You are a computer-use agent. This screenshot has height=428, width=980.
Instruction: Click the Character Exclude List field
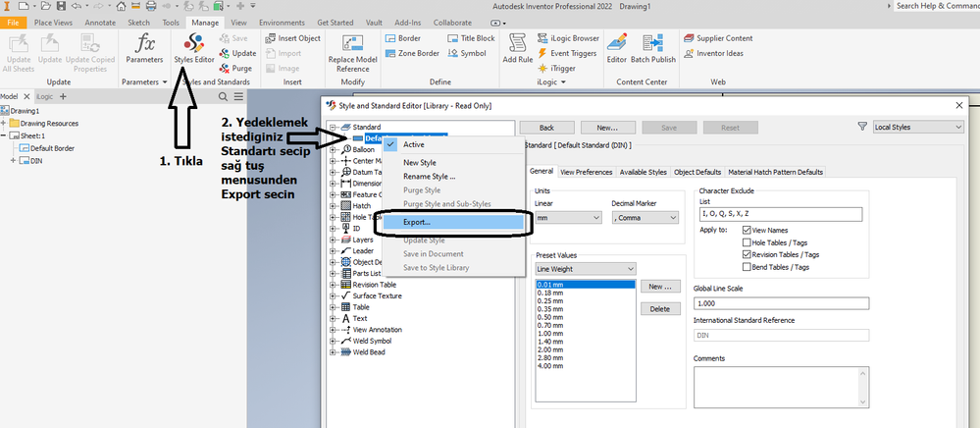tap(781, 214)
